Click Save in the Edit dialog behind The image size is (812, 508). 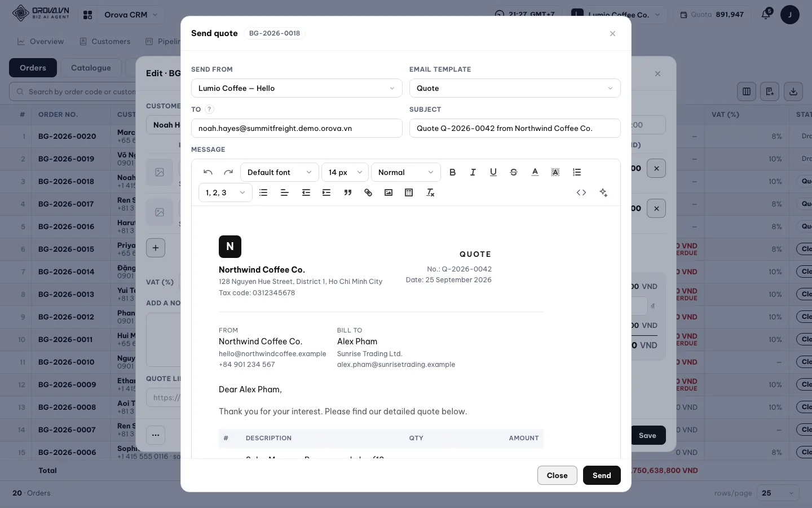[647, 435]
